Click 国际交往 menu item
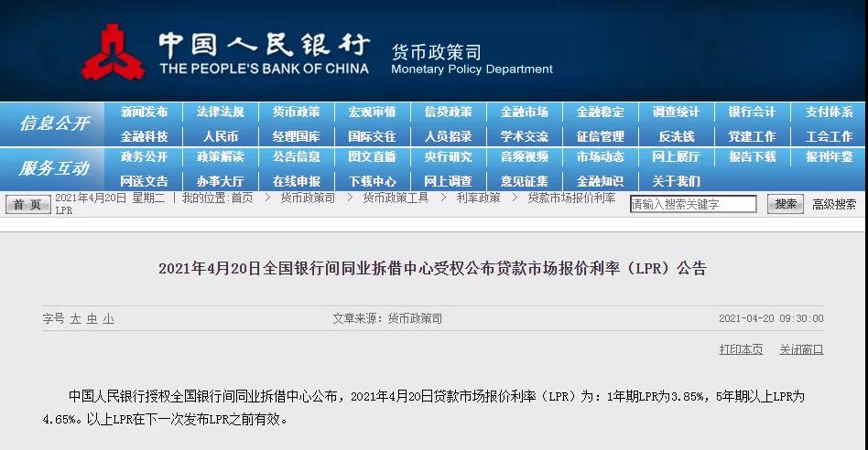This screenshot has width=868, height=450. [x=372, y=136]
